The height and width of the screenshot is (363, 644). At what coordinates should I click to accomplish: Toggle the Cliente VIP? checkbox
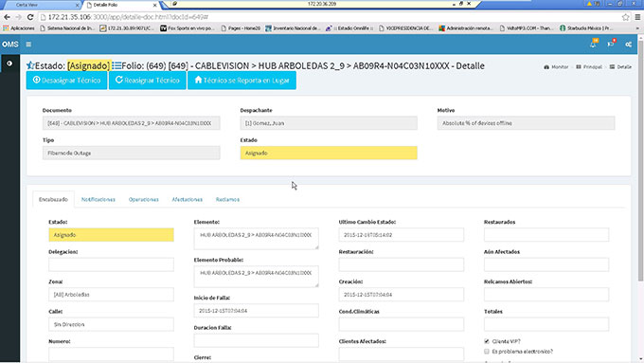(487, 341)
